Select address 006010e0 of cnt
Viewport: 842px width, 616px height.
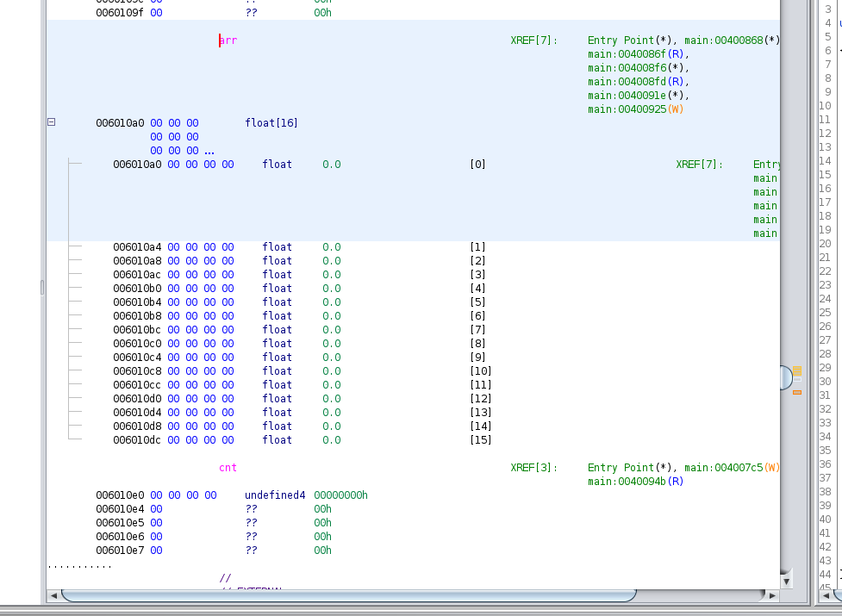120,495
